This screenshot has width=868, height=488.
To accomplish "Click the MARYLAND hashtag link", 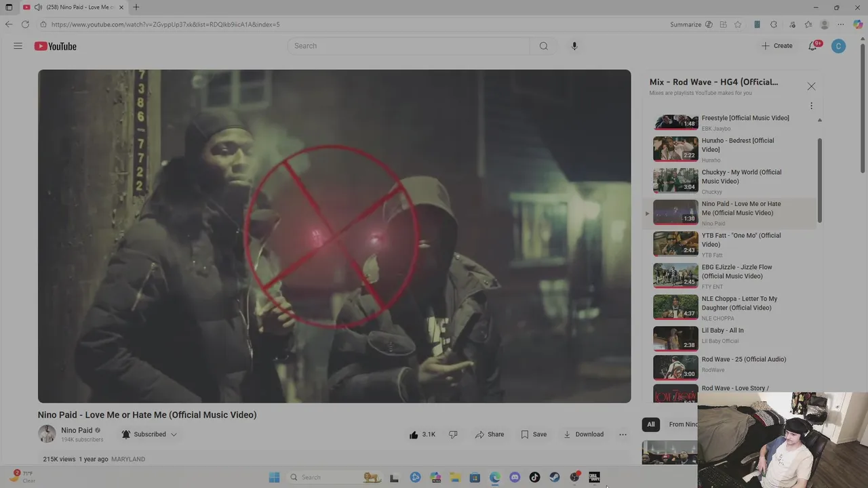I will pyautogui.click(x=128, y=460).
